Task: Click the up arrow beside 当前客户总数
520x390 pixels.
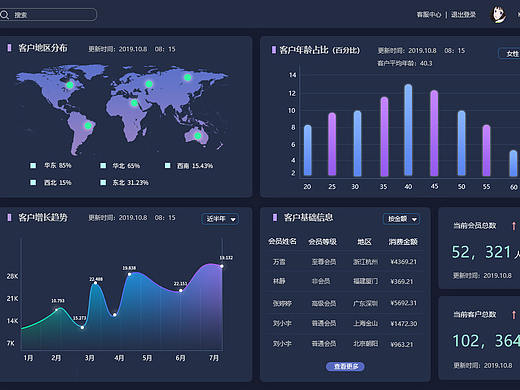Action: coord(514,315)
